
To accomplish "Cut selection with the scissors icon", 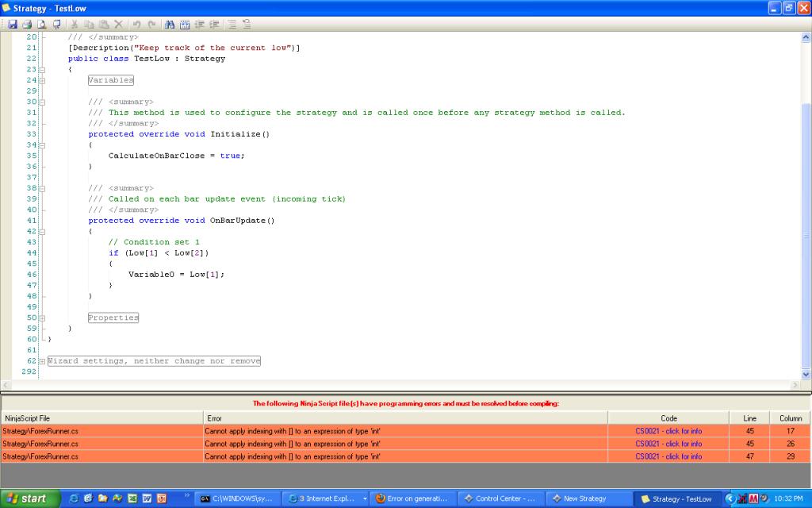I will (x=74, y=25).
